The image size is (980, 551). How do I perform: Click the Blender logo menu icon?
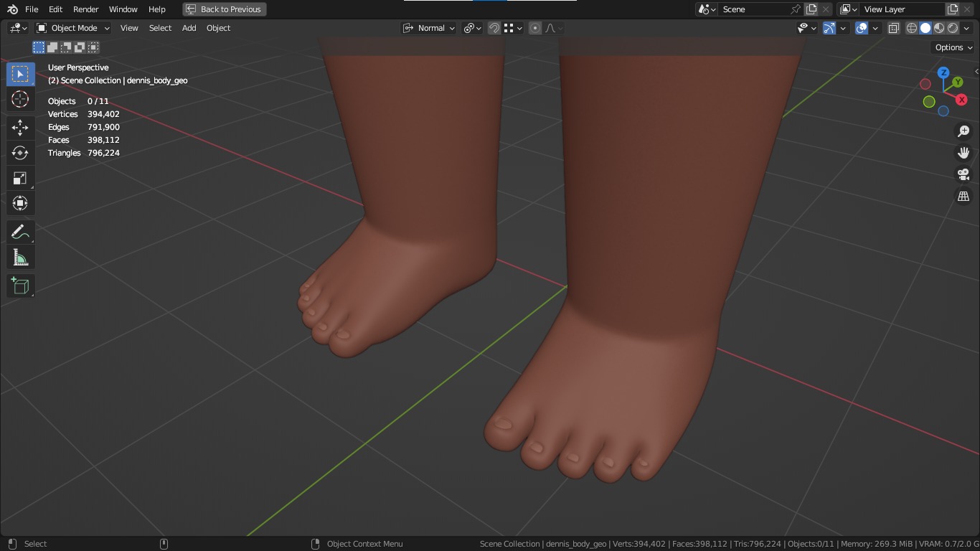tap(12, 9)
